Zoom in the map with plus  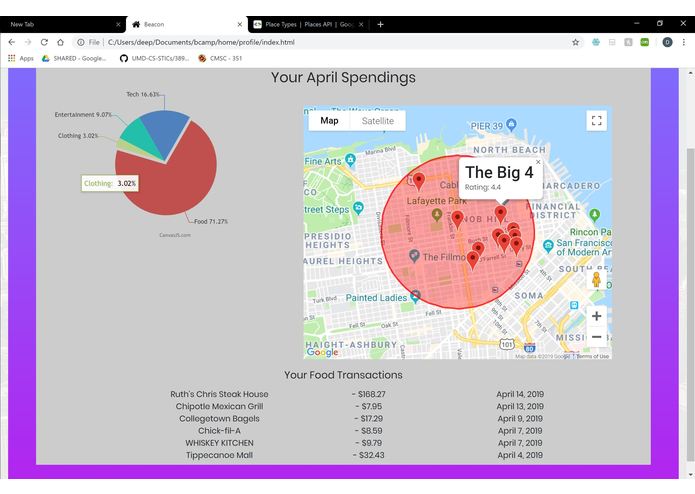pyautogui.click(x=597, y=316)
